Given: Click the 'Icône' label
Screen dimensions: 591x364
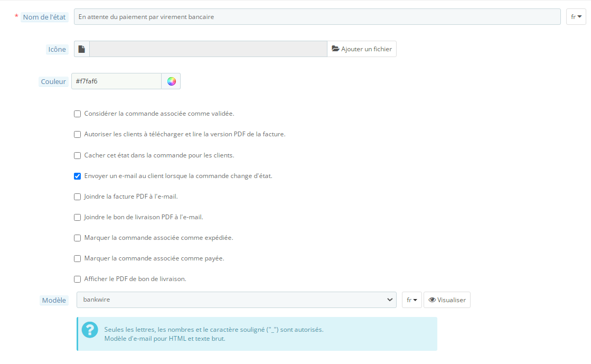Looking at the screenshot, I should pos(57,50).
